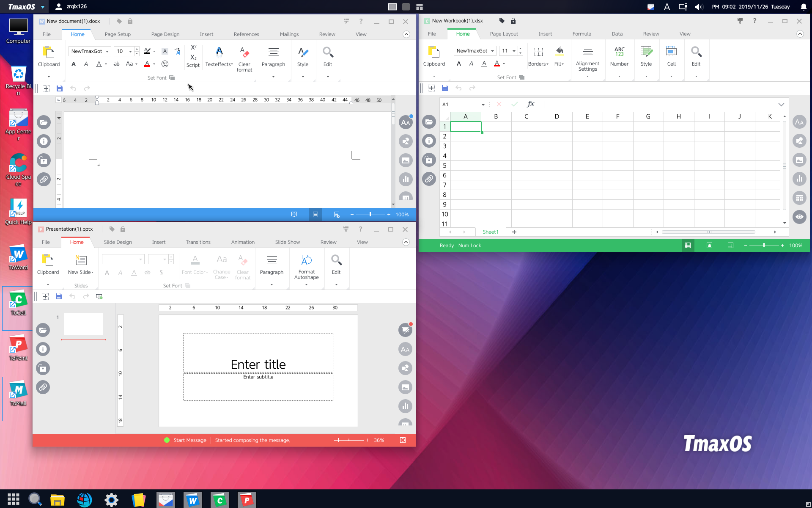Click New Slide in the presentation ribbon
Screen dimensions: 812x508
[81, 265]
